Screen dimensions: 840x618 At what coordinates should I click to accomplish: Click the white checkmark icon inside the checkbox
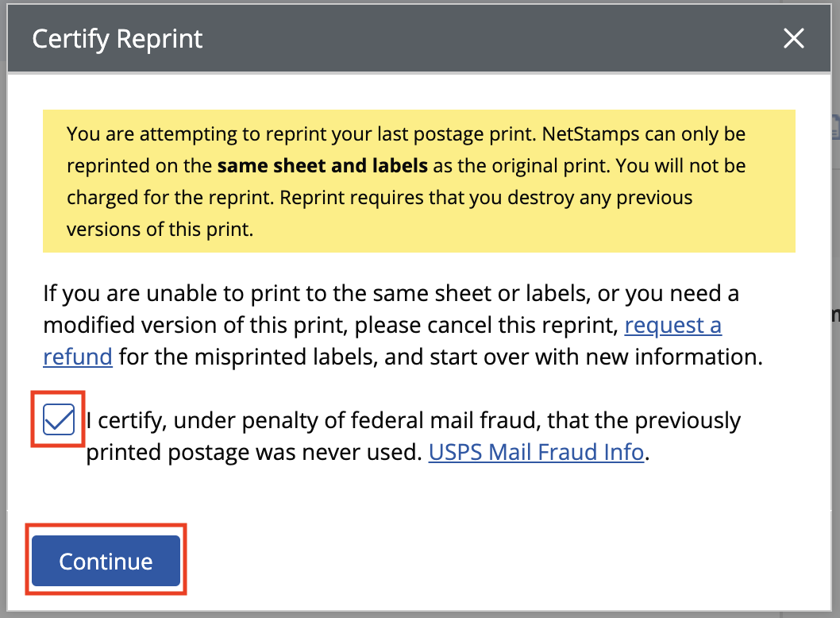[57, 419]
